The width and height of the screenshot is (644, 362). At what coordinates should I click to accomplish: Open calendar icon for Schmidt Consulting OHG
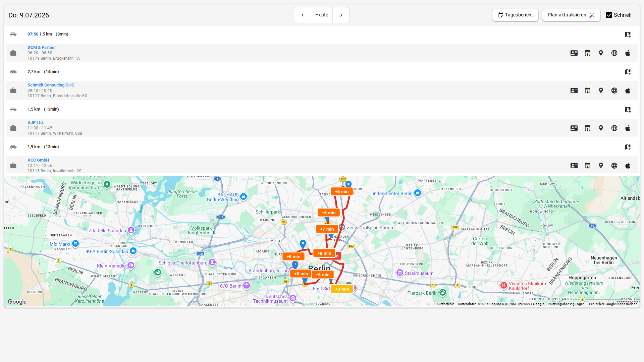(x=587, y=90)
